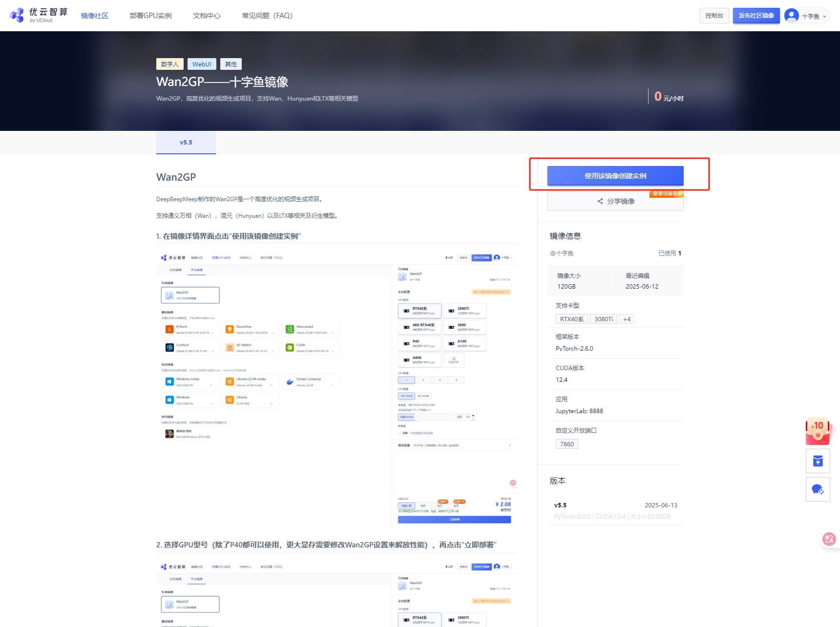Click the 分享镜像 share button
The width and height of the screenshot is (840, 627).
(615, 201)
